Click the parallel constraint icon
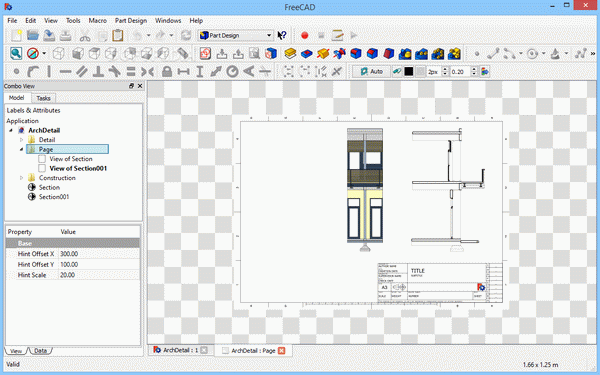The width and height of the screenshot is (600, 375). click(x=82, y=72)
